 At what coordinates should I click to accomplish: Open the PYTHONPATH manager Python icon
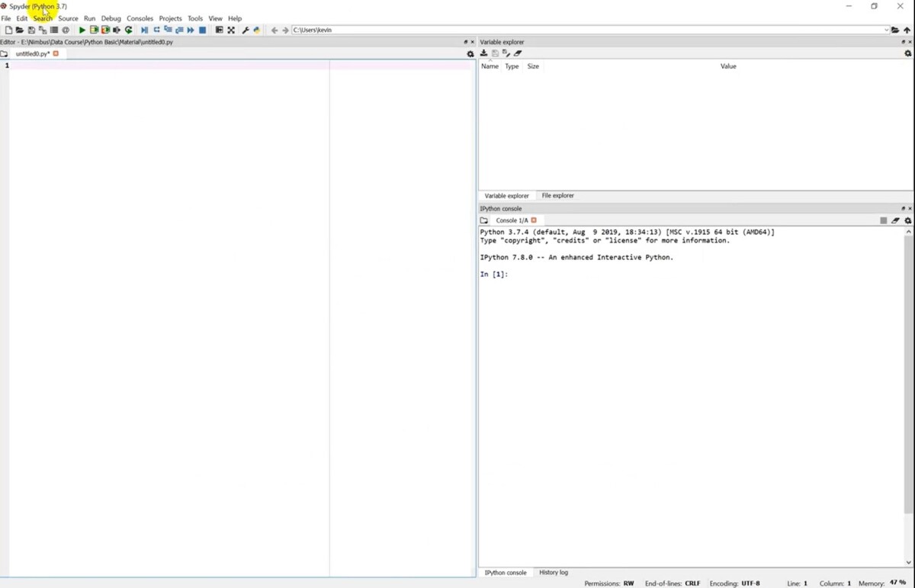coord(257,31)
